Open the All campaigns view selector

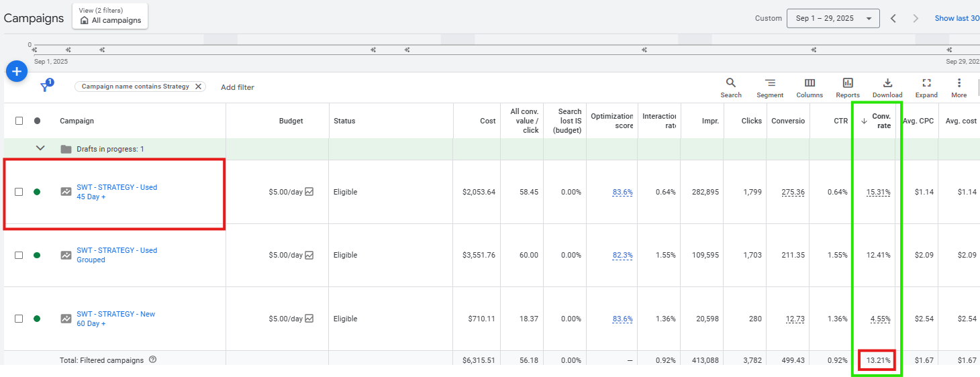[110, 16]
